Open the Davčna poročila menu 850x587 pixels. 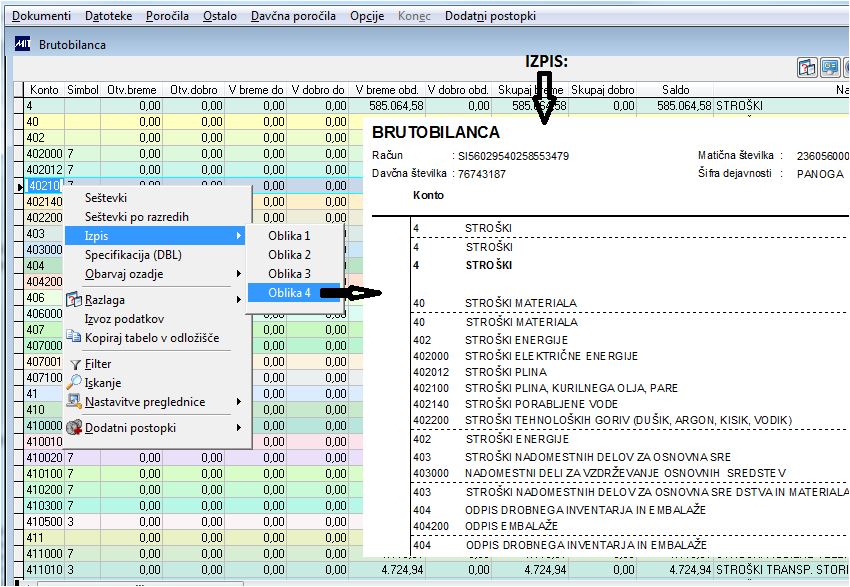(x=293, y=16)
